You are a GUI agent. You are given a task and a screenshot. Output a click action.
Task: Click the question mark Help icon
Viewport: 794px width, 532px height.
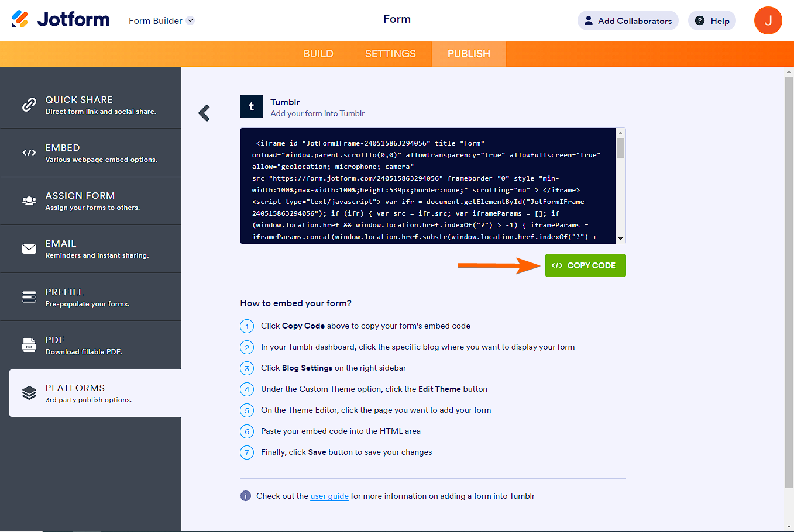tap(700, 20)
